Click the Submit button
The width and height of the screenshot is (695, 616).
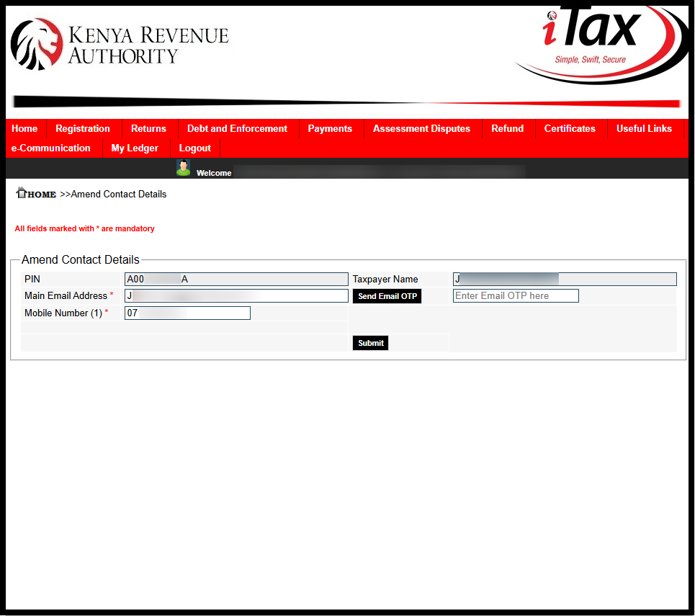(x=370, y=343)
